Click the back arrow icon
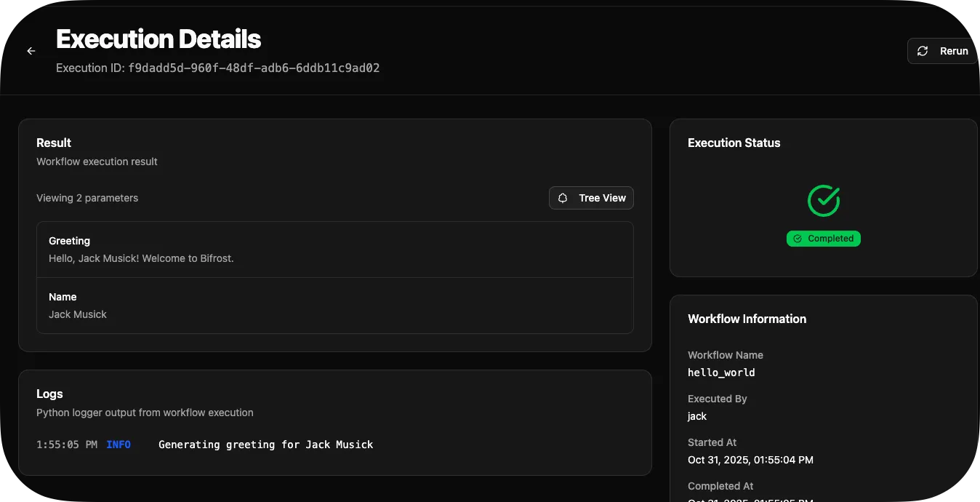 click(x=31, y=51)
